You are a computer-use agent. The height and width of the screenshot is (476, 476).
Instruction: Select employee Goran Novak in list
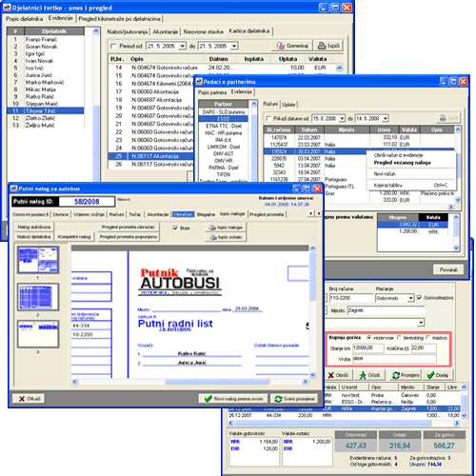coord(42,47)
